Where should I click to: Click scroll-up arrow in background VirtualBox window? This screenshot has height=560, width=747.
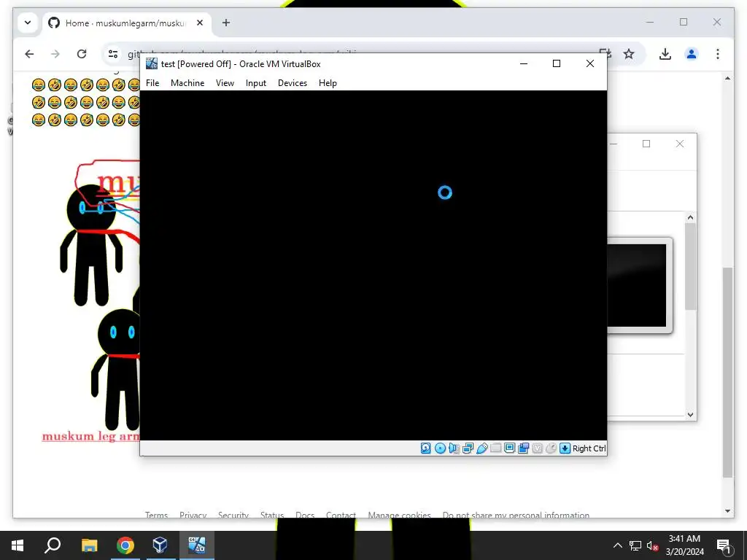(690, 217)
